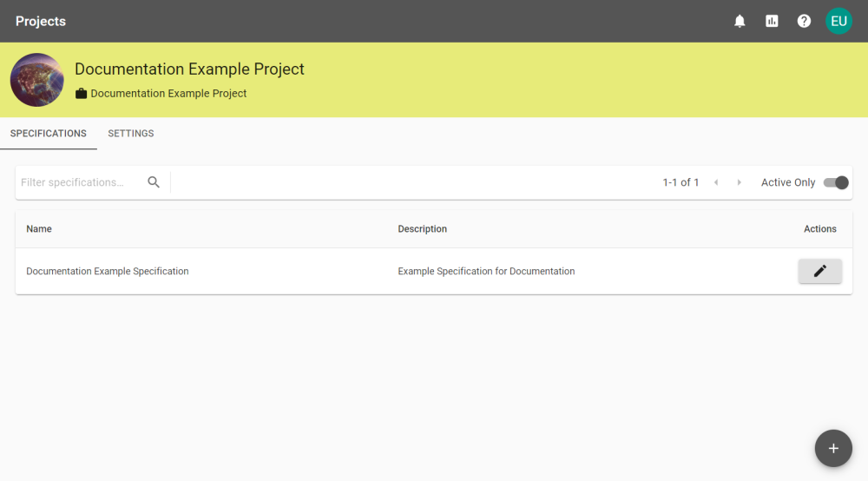Edit Documentation Example Specification with pencil
Viewport: 868px width, 481px height.
click(x=820, y=271)
